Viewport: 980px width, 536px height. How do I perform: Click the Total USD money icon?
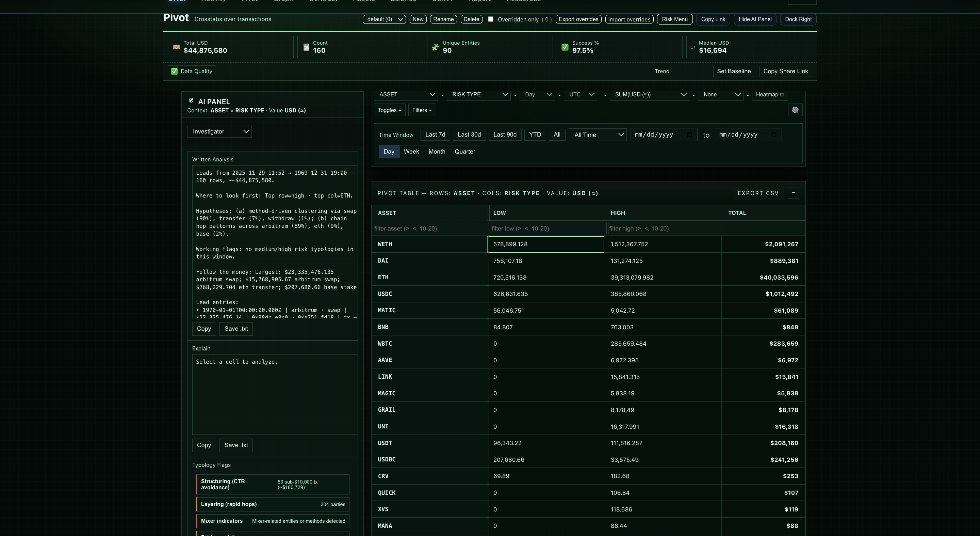coord(176,47)
